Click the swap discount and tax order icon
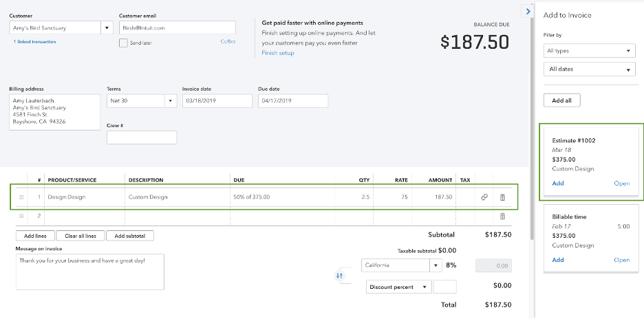 pos(339,276)
